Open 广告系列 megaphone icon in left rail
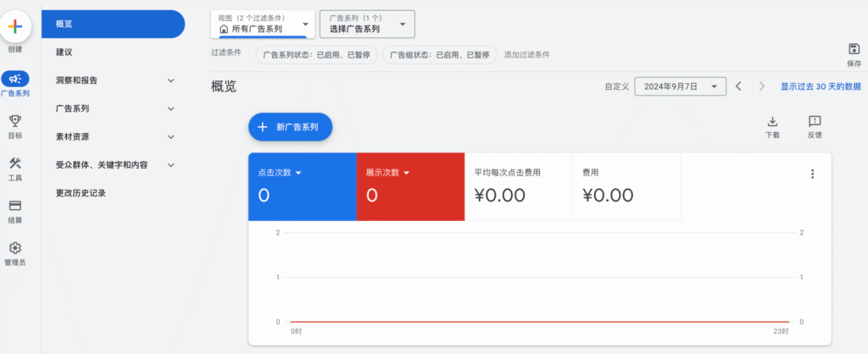Viewport: 868px width, 354px height. click(14, 79)
